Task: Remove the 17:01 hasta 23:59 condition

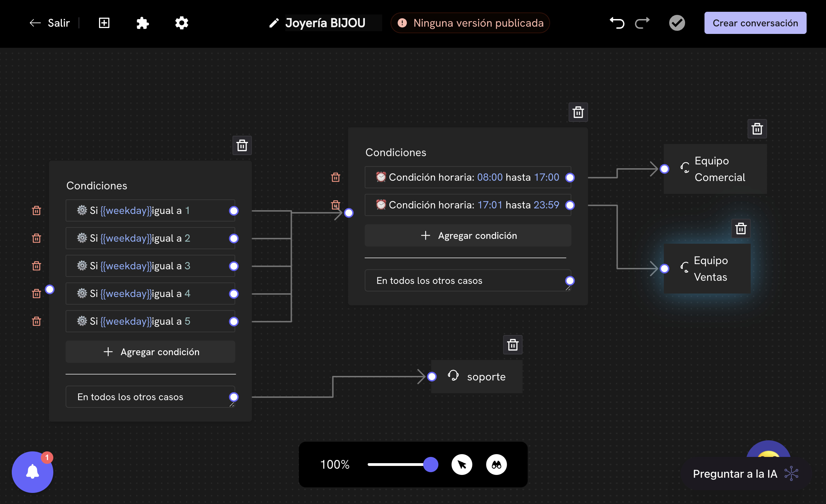Action: 335,205
